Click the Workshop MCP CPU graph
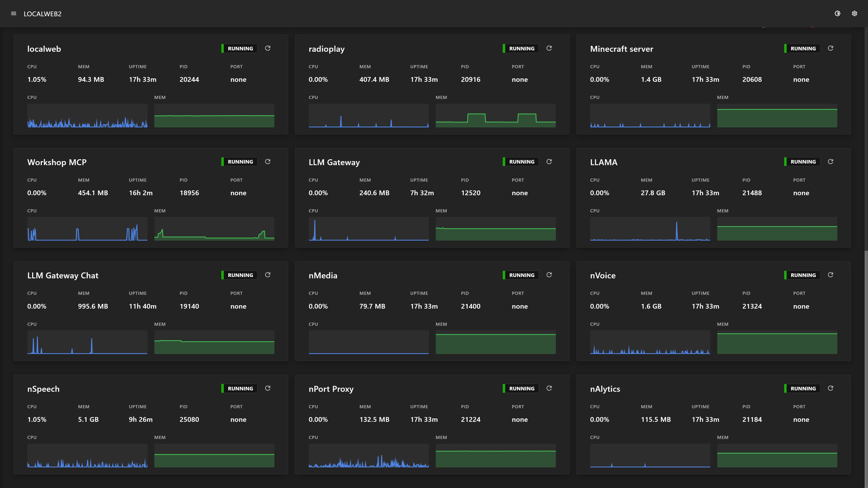The image size is (868, 488). click(x=87, y=229)
